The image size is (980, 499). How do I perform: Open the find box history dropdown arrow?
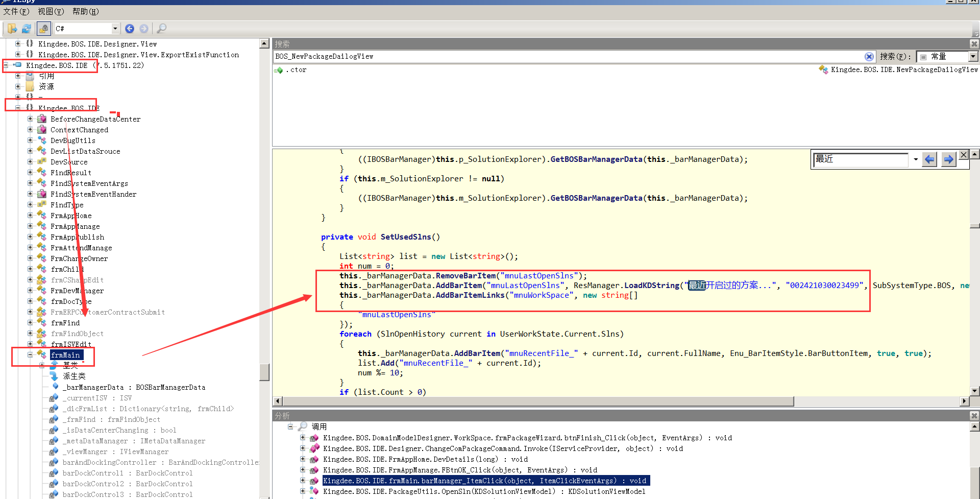tap(915, 159)
